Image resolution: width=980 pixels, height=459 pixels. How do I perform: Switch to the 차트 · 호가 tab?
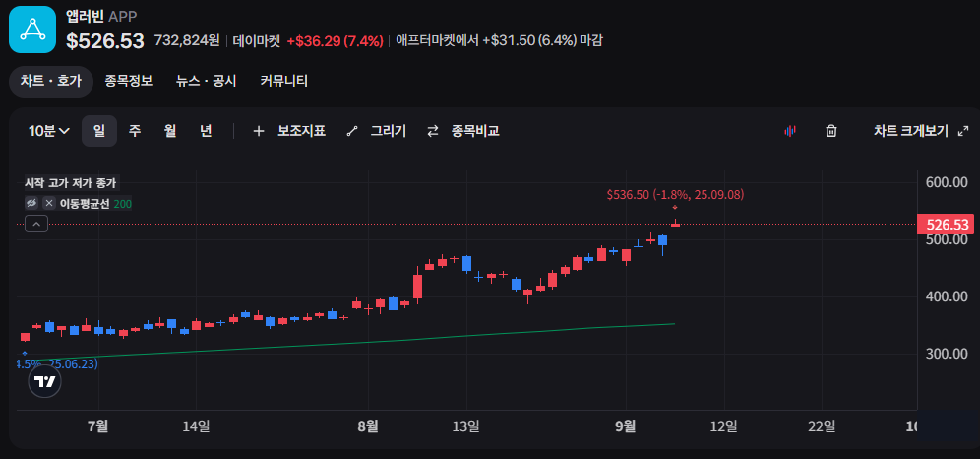51,82
